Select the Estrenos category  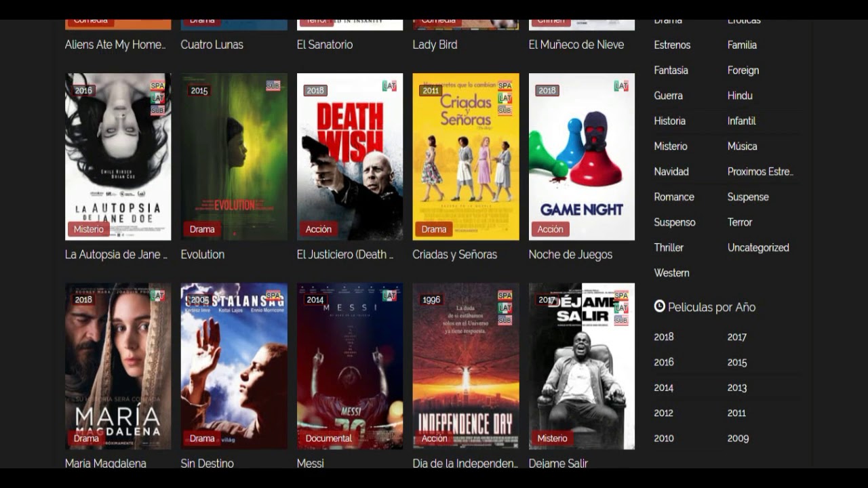pos(672,45)
